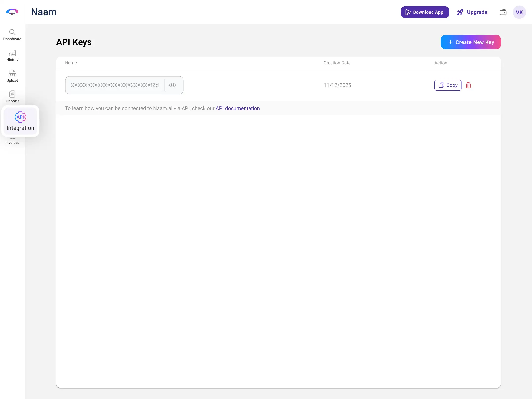
Task: Delete the API key with trash icon
Action: point(468,85)
